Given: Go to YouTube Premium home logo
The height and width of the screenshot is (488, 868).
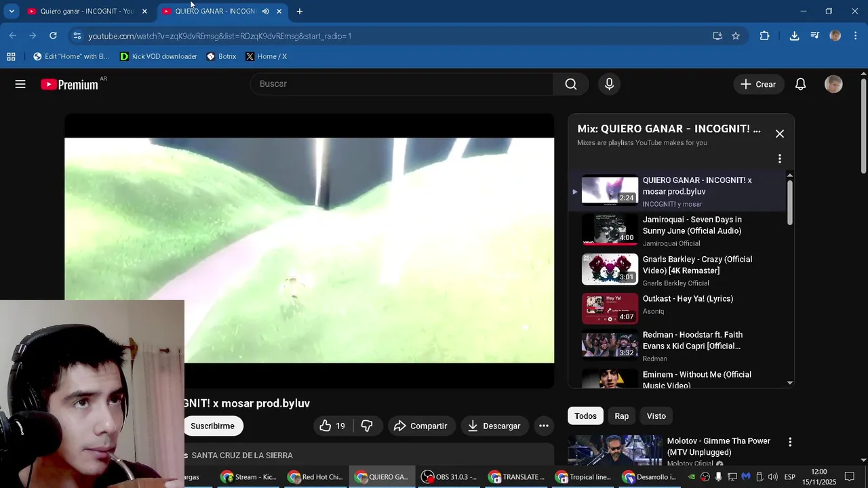Looking at the screenshot, I should point(70,85).
